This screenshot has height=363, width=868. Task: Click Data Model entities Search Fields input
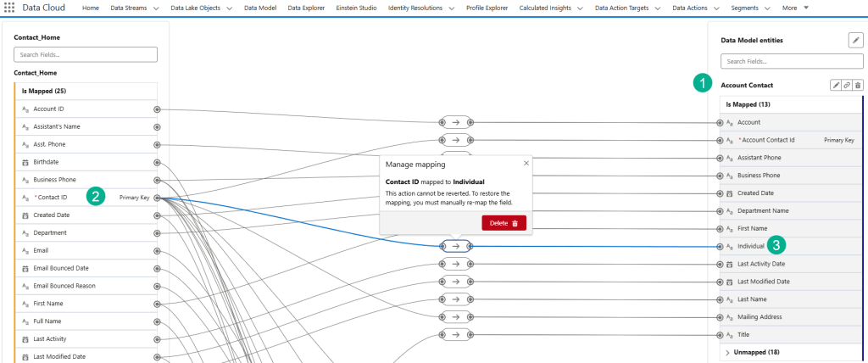[791, 61]
